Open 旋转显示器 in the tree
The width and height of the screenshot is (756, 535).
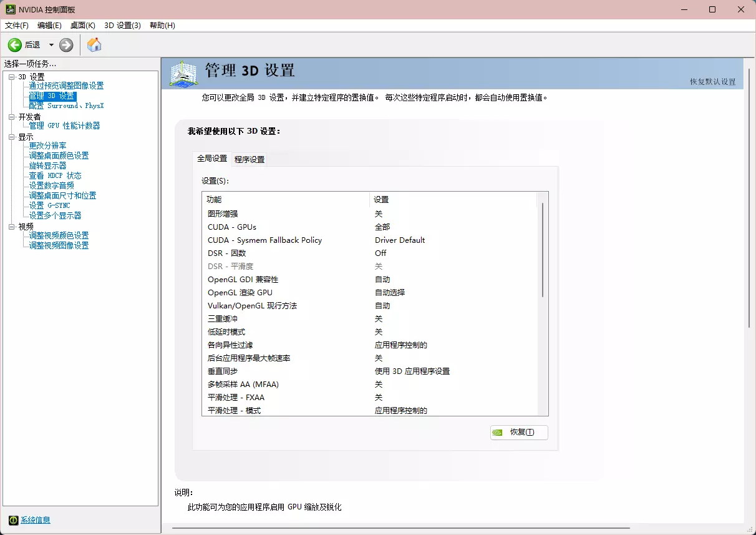pyautogui.click(x=47, y=165)
